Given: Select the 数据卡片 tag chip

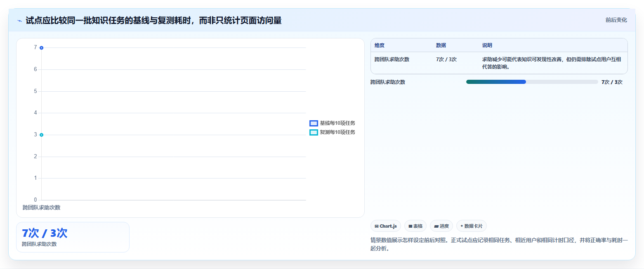Looking at the screenshot, I should click(x=472, y=226).
